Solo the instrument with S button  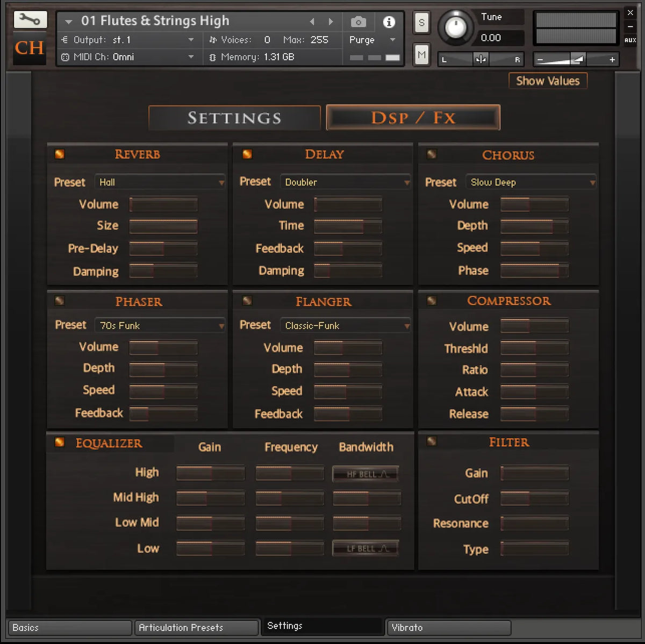coord(421,23)
